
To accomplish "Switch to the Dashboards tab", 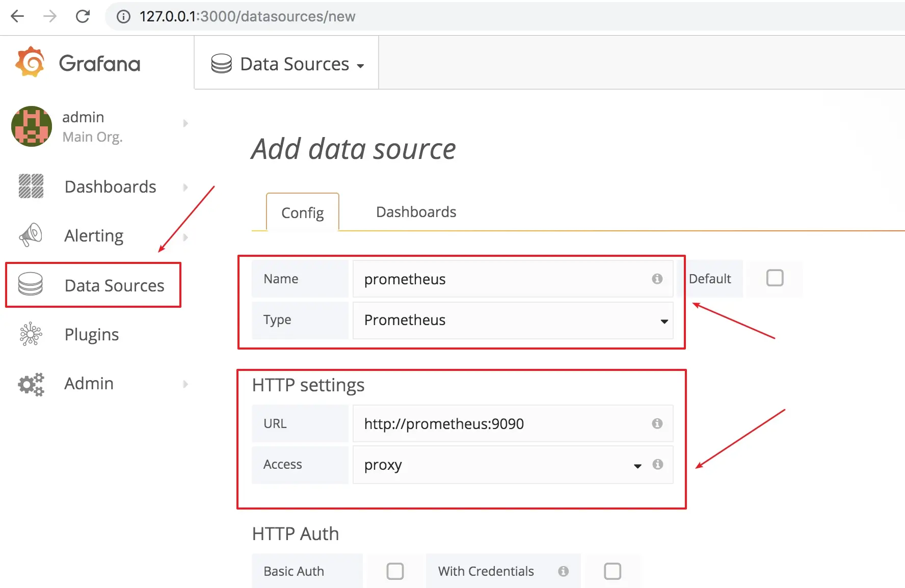I will [416, 212].
